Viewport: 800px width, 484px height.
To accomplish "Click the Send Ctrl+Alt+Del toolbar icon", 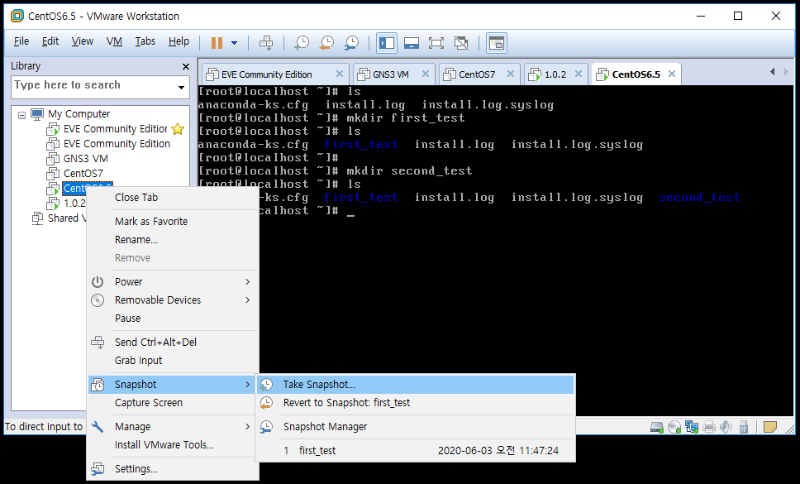I will point(266,43).
